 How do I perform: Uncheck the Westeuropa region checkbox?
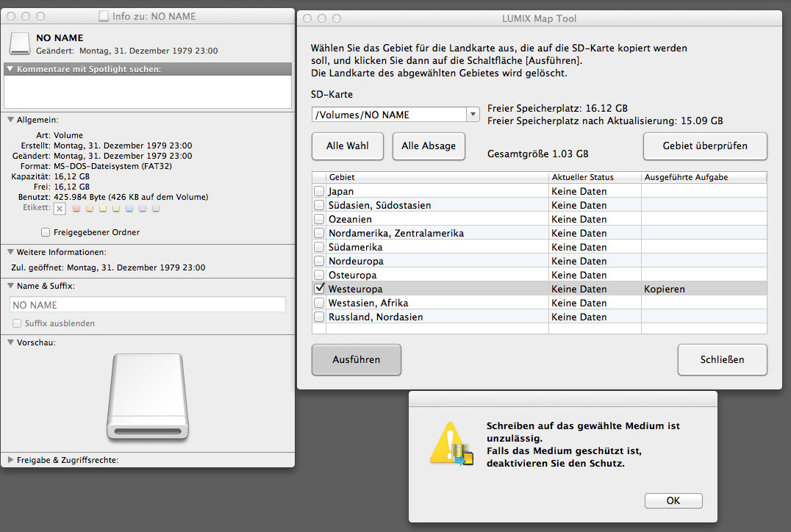tap(319, 288)
